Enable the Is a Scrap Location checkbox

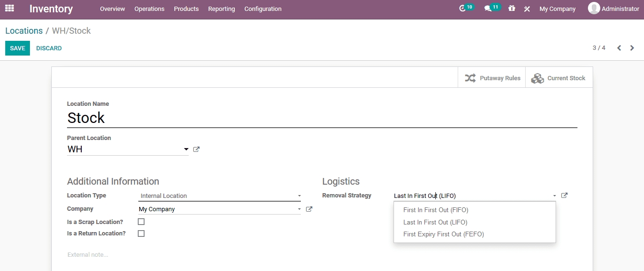141,222
